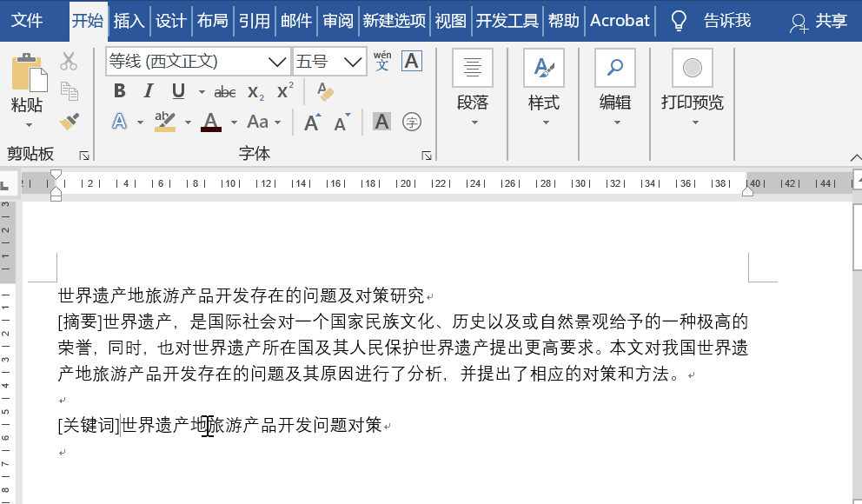The height and width of the screenshot is (504, 862).
Task: Open Print Preview (打印预览)
Action: click(693, 87)
